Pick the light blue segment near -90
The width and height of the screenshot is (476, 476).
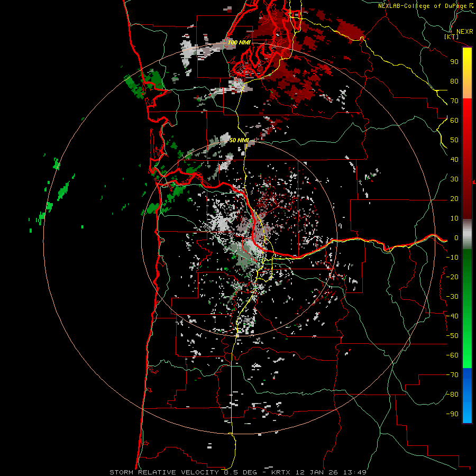tap(467, 413)
